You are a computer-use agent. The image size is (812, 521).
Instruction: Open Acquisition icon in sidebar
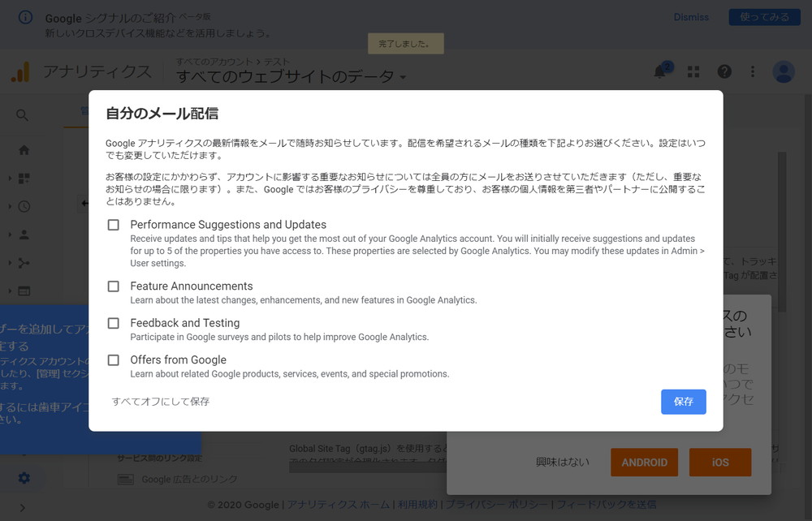coord(24,263)
